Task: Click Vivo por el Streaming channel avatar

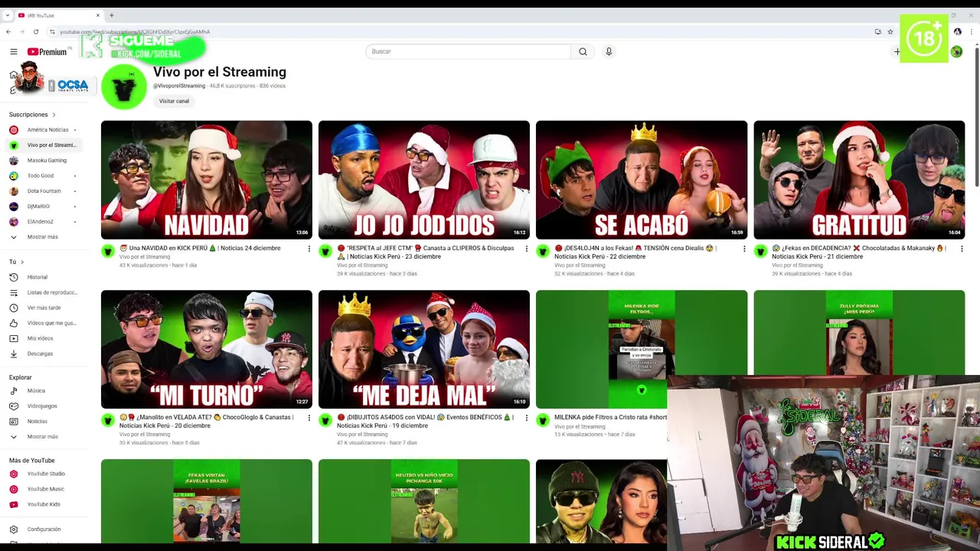Action: click(x=123, y=86)
